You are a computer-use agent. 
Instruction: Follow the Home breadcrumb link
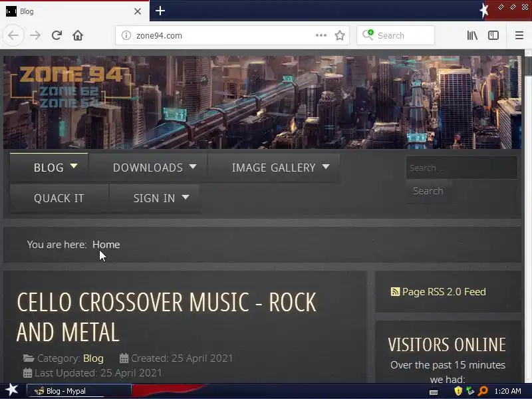pos(106,245)
